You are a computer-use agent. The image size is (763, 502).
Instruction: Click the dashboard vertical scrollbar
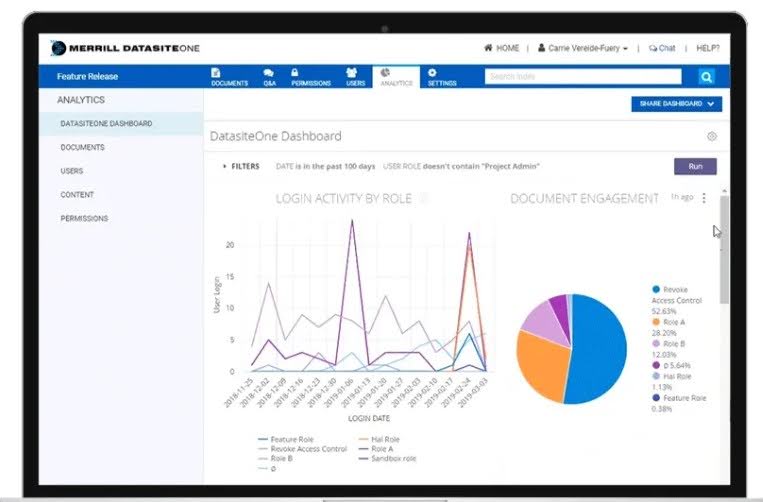(724, 248)
